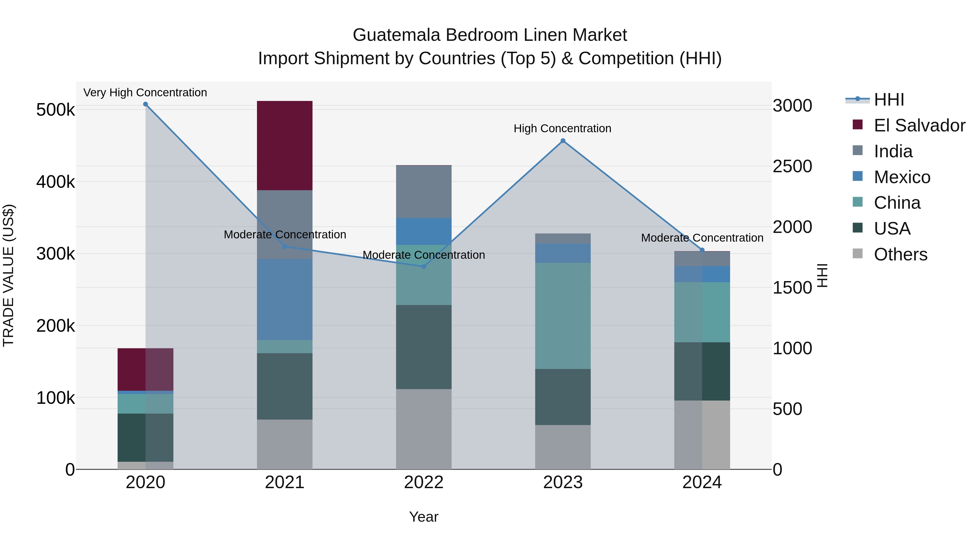Toggle China legend entry
Screen dimensions: 980x551
pos(886,203)
